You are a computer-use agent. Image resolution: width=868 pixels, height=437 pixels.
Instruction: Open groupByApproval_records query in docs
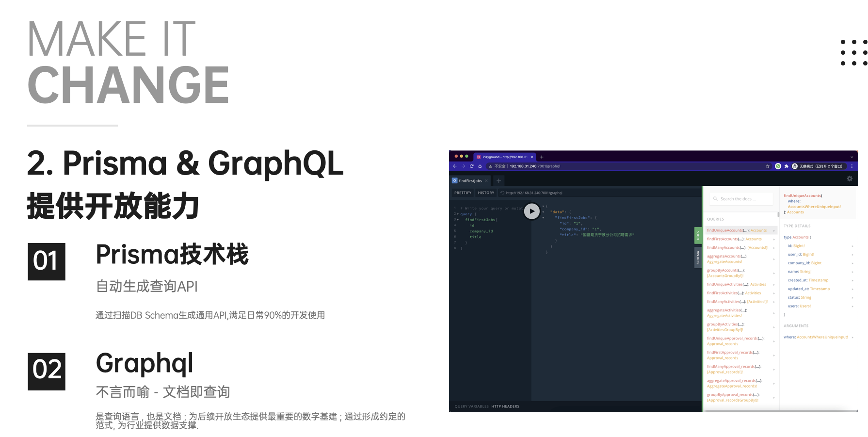coord(740,397)
